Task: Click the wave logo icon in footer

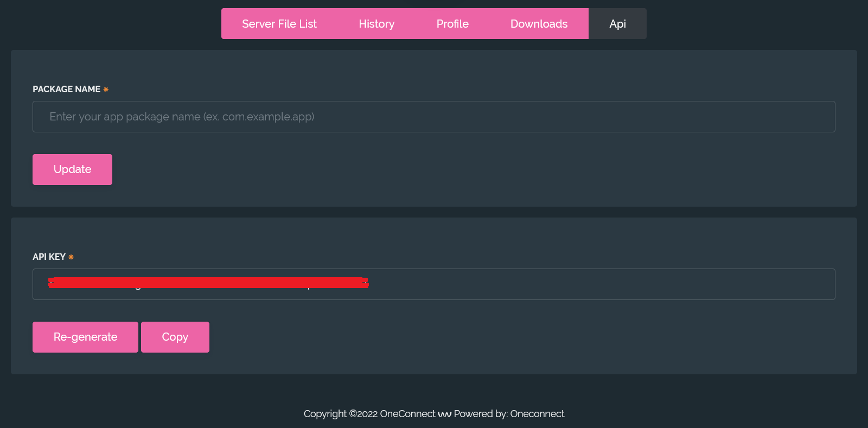Action: (x=445, y=414)
